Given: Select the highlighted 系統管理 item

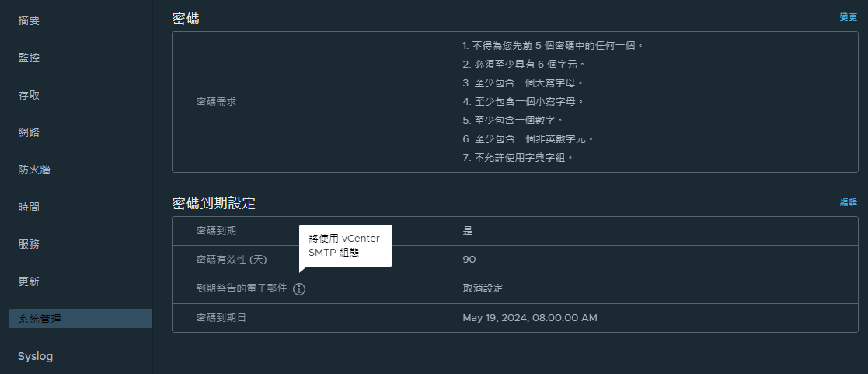Looking at the screenshot, I should pyautogui.click(x=80, y=319).
